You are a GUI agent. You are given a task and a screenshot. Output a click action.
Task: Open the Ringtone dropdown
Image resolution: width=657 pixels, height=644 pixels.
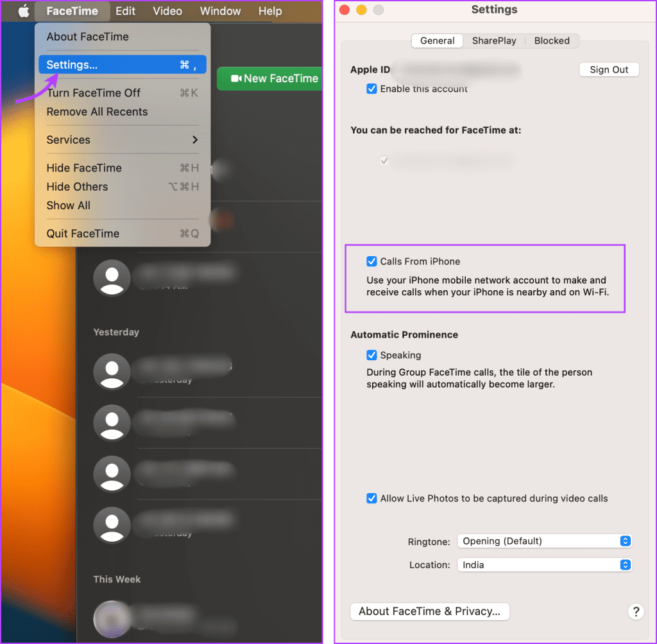(x=544, y=541)
